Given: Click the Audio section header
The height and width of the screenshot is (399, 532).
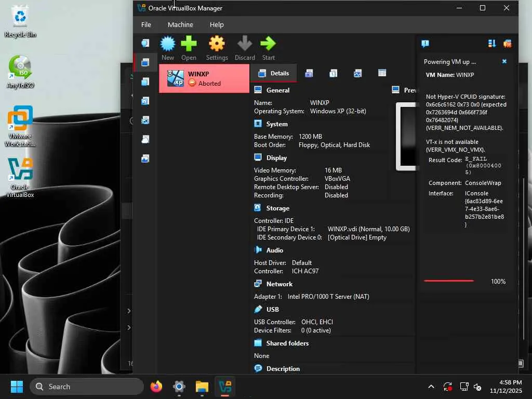Looking at the screenshot, I should [x=274, y=250].
